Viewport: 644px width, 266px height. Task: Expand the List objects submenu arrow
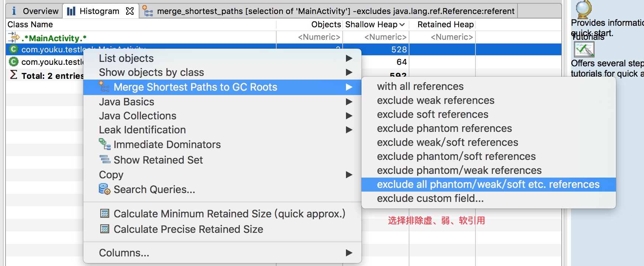coord(349,58)
